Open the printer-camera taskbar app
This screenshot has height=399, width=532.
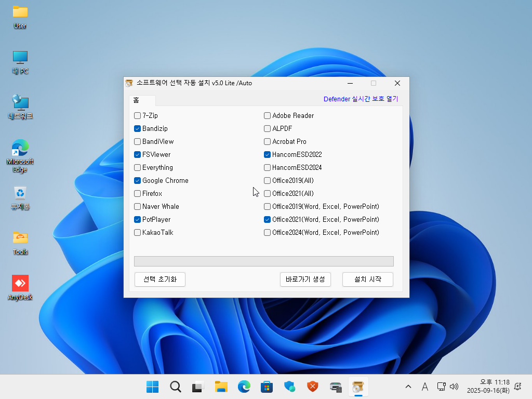[x=336, y=387]
